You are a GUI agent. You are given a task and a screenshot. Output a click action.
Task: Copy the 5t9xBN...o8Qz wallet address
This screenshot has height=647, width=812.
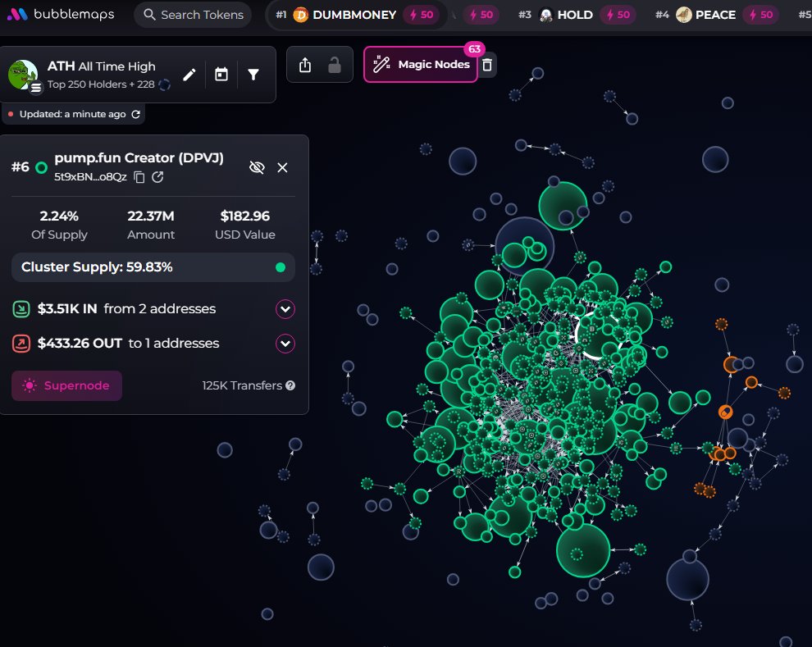tap(139, 177)
